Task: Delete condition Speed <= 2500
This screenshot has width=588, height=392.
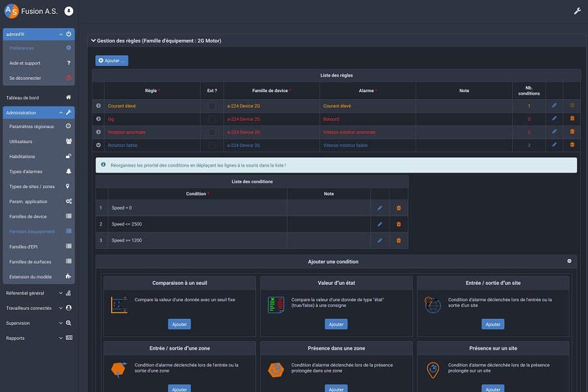Action: (399, 224)
